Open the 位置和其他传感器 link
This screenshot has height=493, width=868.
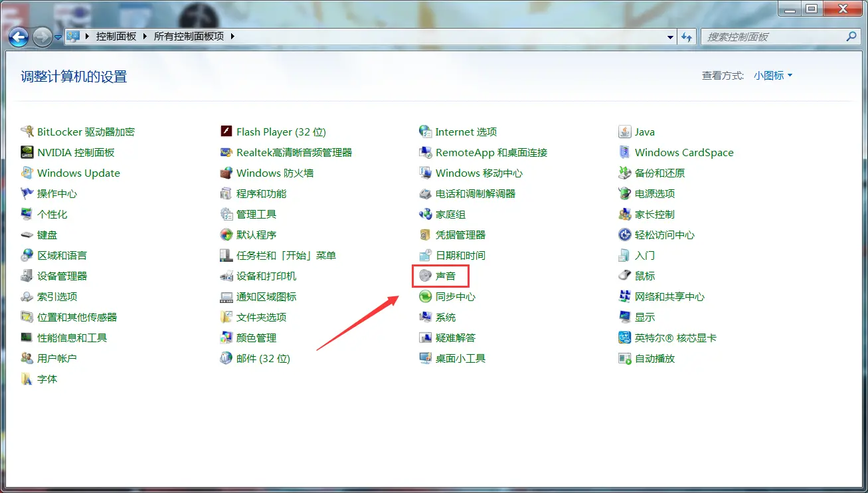click(77, 317)
